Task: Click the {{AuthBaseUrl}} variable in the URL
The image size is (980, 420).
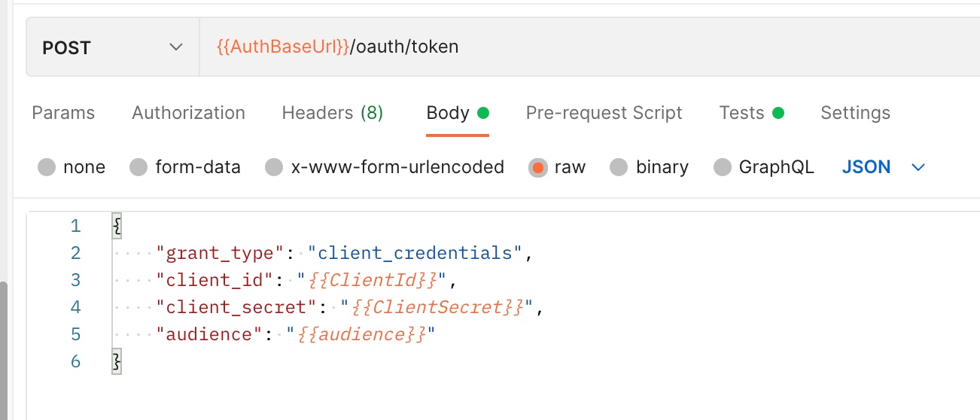Action: click(282, 47)
